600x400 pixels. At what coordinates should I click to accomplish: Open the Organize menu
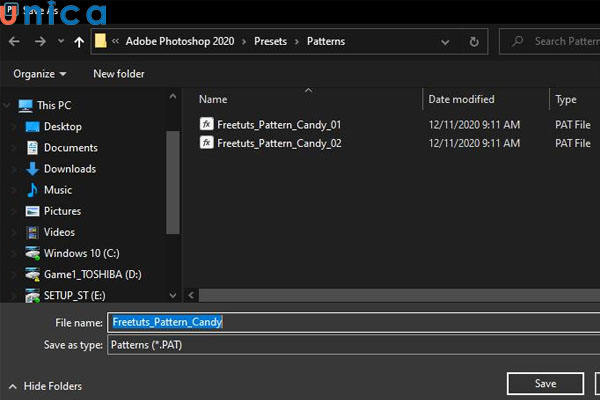(x=40, y=73)
